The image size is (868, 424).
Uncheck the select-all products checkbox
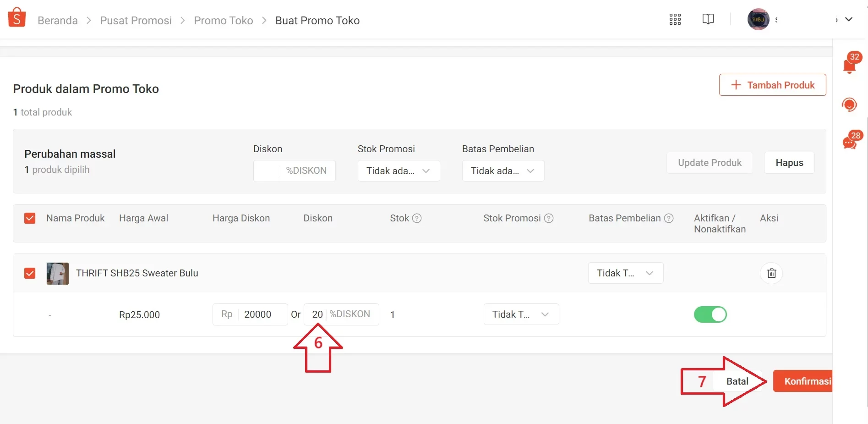click(30, 218)
